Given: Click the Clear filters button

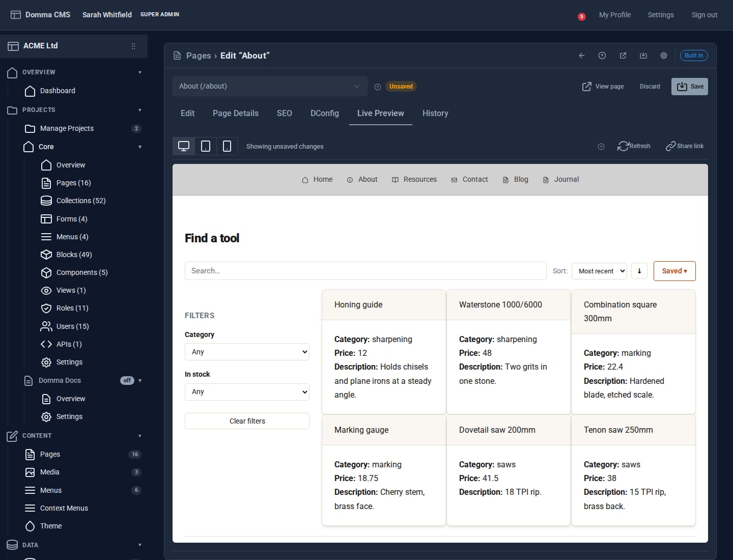Looking at the screenshot, I should (247, 421).
